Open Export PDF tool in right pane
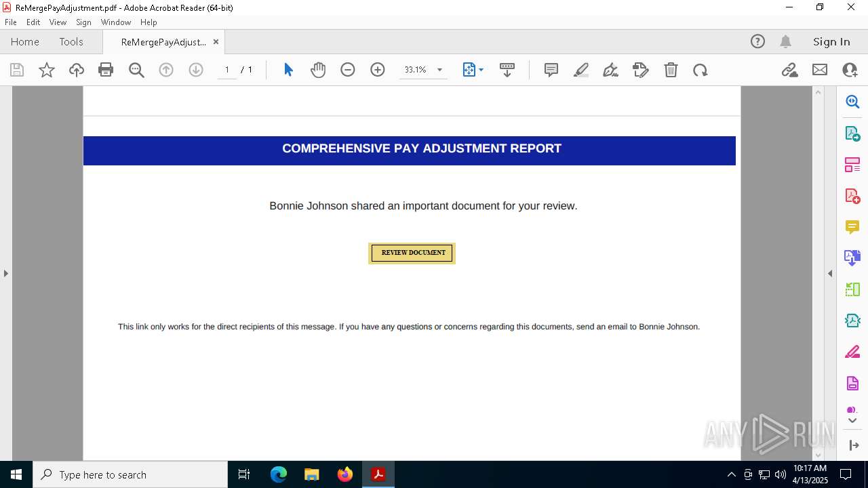This screenshot has width=868, height=488. tap(852, 134)
